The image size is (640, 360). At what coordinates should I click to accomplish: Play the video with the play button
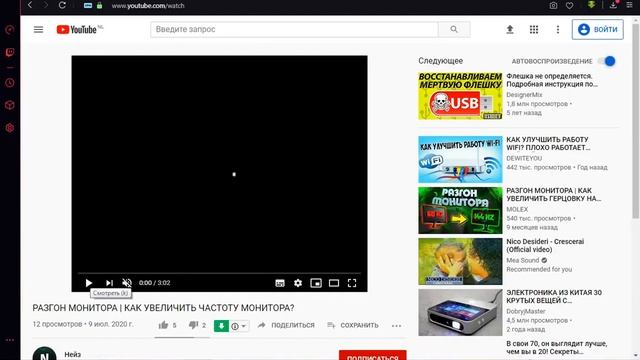click(x=89, y=283)
